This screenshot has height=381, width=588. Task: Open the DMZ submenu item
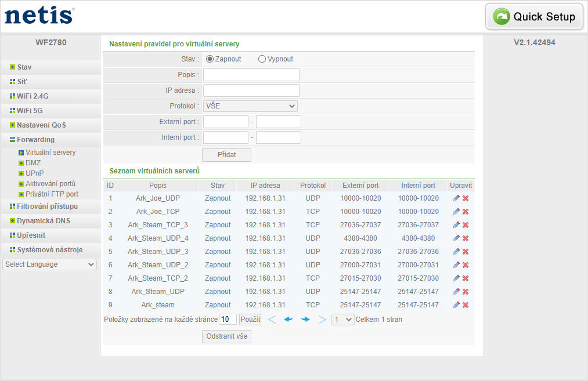pos(33,163)
